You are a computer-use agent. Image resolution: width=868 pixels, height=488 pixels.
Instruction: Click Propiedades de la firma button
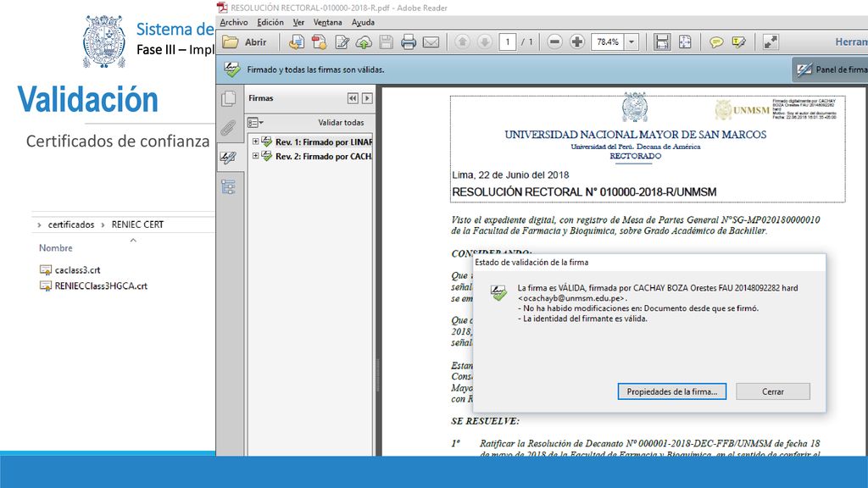[672, 391]
